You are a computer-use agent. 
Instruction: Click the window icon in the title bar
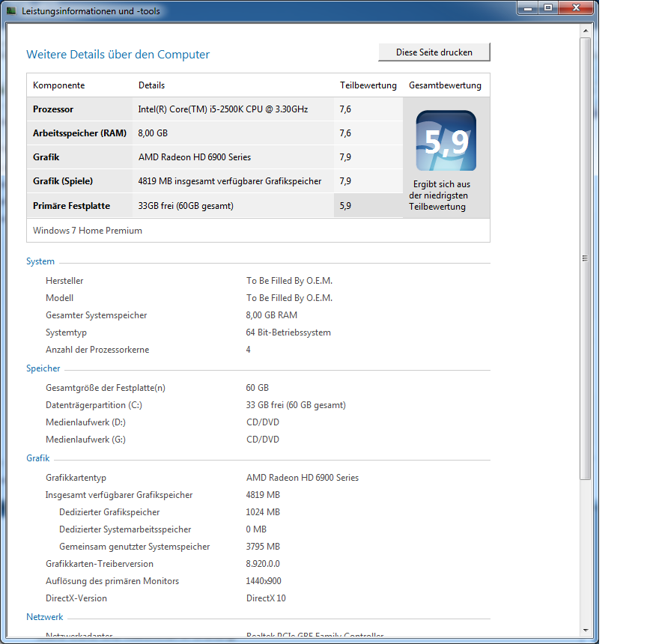11,10
